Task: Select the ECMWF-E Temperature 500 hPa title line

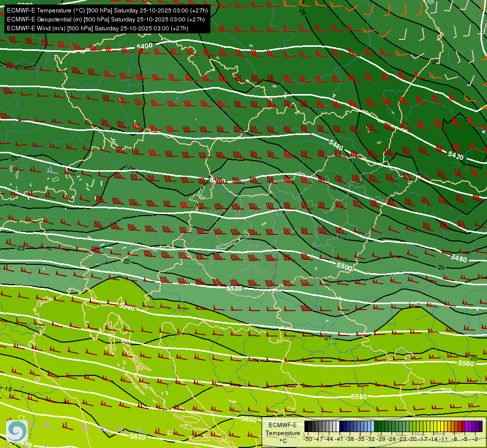Action: pos(107,10)
